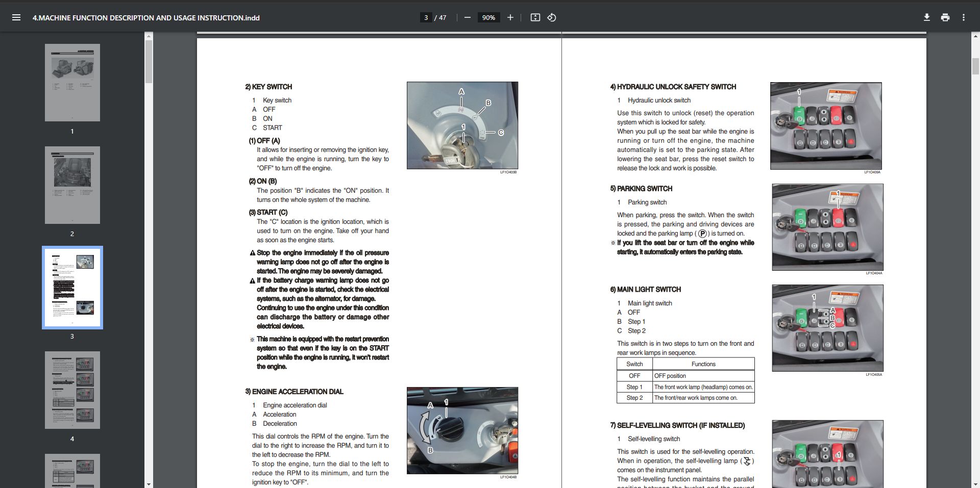This screenshot has height=488, width=980.
Task: Download the PDF document
Action: [x=926, y=17]
